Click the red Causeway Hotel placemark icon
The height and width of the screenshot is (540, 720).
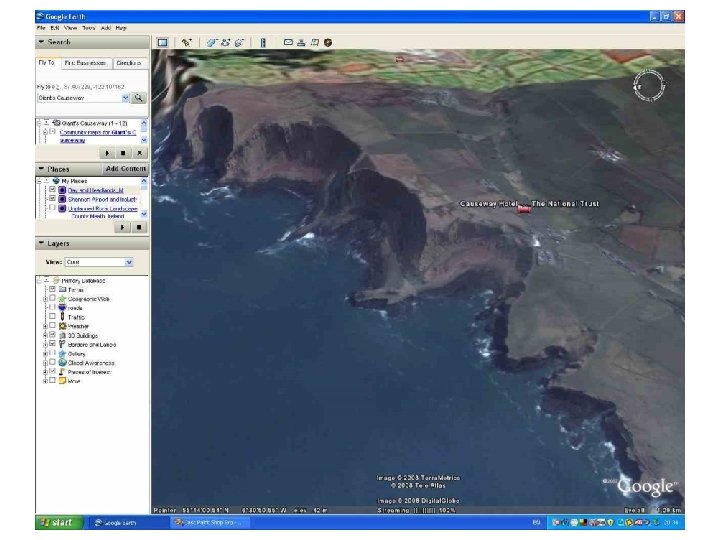pyautogui.click(x=524, y=209)
